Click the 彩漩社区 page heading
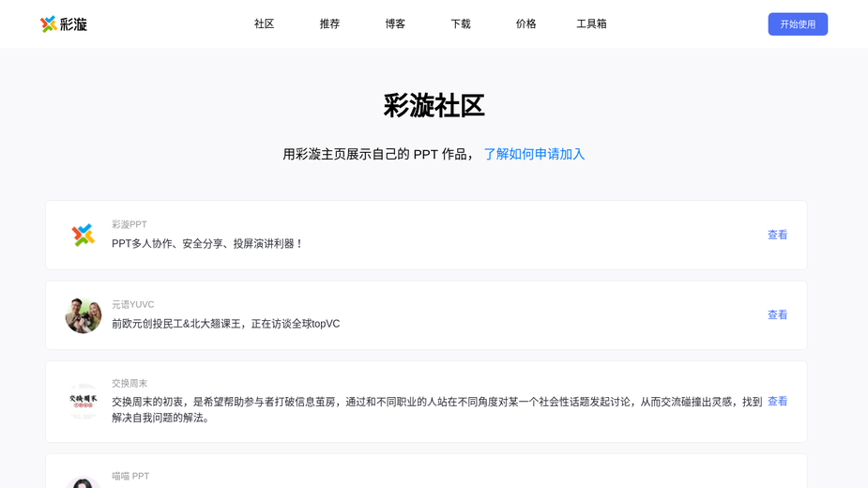Viewport: 868px width, 488px height. point(434,105)
